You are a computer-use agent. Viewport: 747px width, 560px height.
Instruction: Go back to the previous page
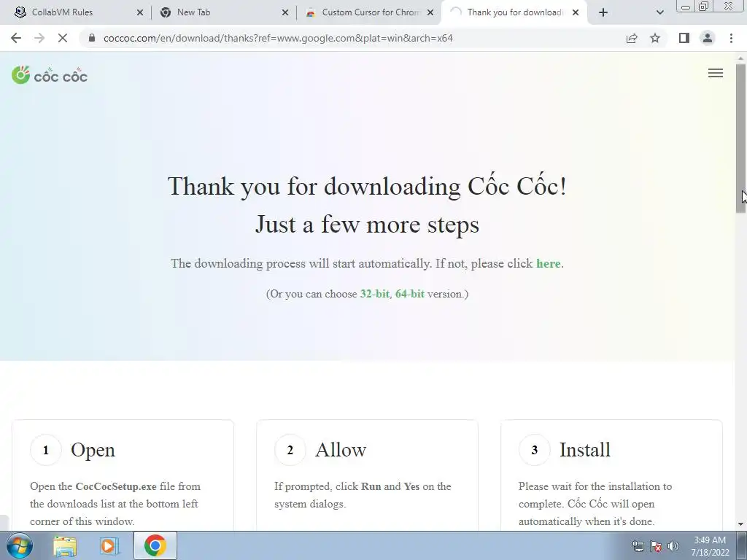[16, 38]
